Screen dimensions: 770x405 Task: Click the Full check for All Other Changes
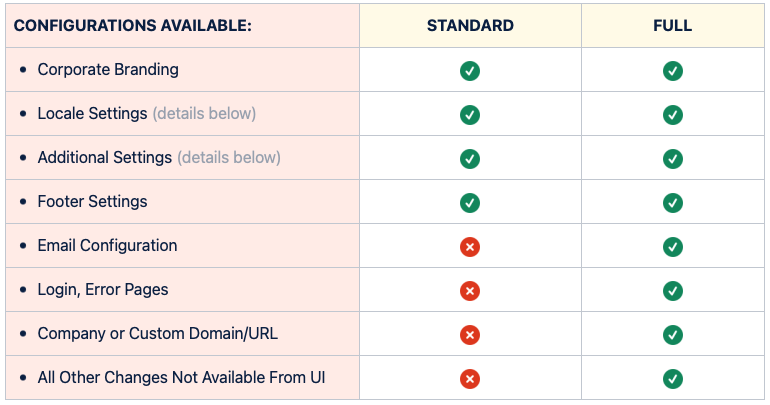[673, 378]
